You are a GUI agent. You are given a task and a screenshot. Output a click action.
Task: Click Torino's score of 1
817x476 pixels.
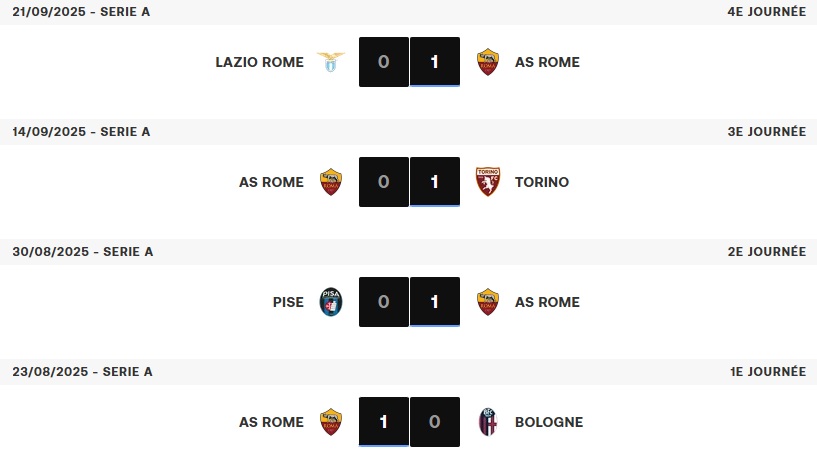coord(435,182)
